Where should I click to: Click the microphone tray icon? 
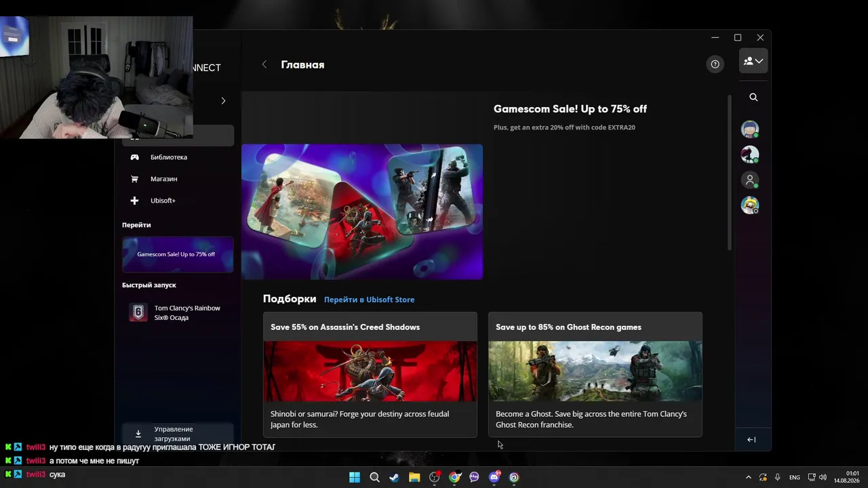[x=777, y=477]
